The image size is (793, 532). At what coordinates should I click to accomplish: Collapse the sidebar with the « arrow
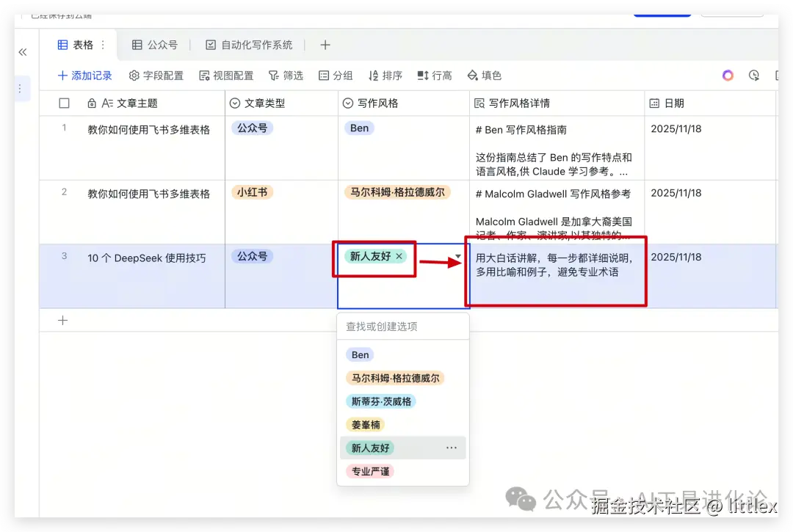(22, 52)
